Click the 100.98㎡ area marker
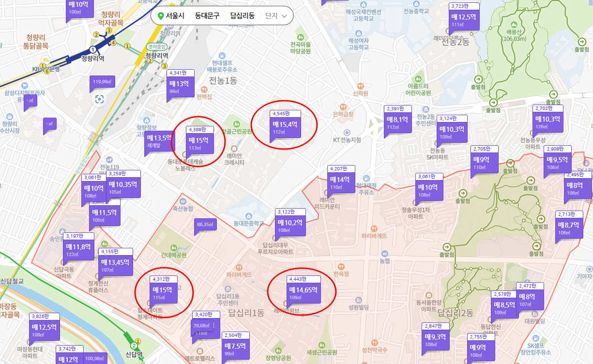Viewport: 593px width, 364px height. tap(94, 359)
